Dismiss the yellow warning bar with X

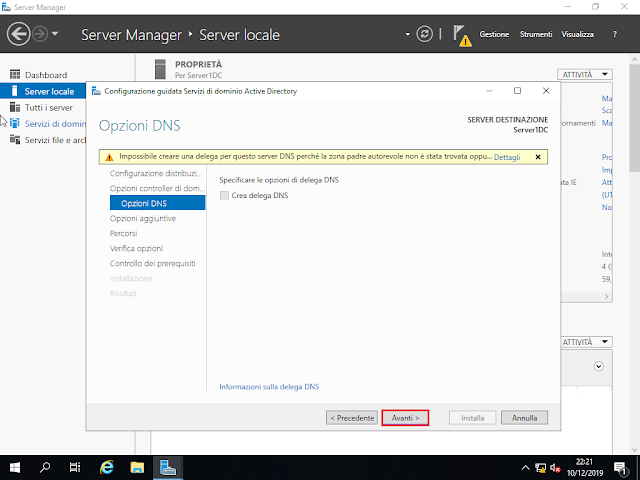(538, 157)
